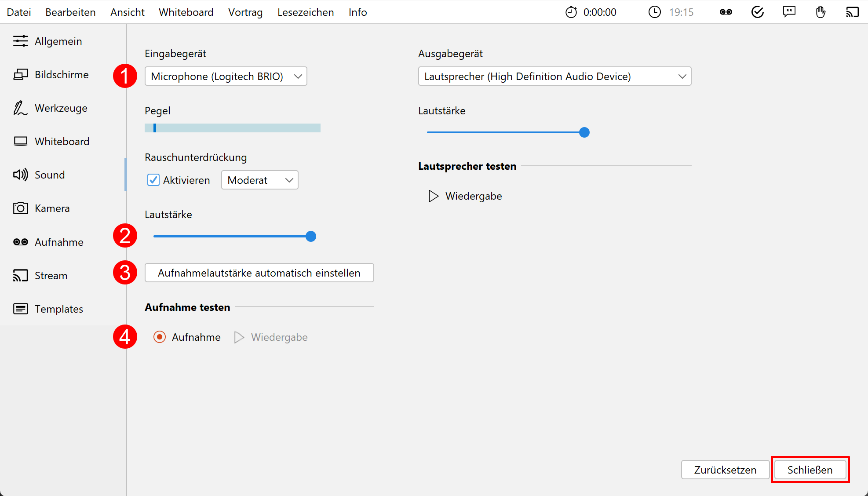Click the checkmark circle icon in top bar
The height and width of the screenshot is (496, 868).
(x=757, y=12)
